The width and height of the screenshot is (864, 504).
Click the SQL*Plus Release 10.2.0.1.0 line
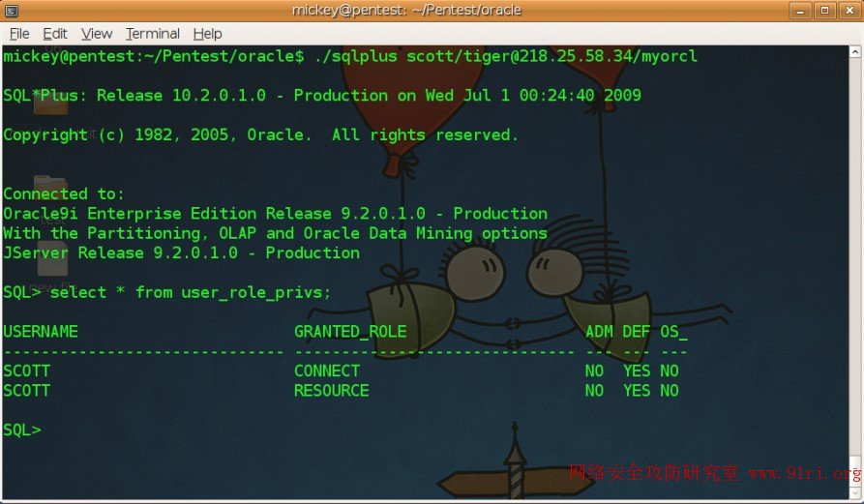pos(322,96)
